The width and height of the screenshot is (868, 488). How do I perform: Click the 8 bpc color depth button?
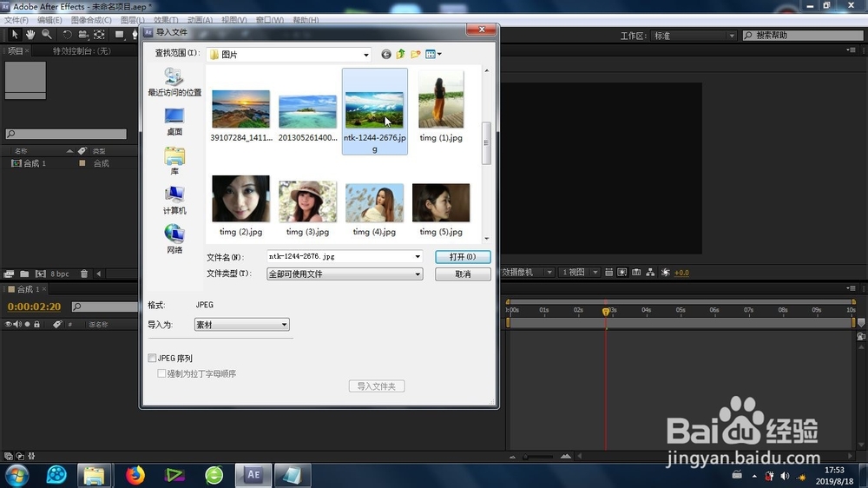tap(60, 274)
